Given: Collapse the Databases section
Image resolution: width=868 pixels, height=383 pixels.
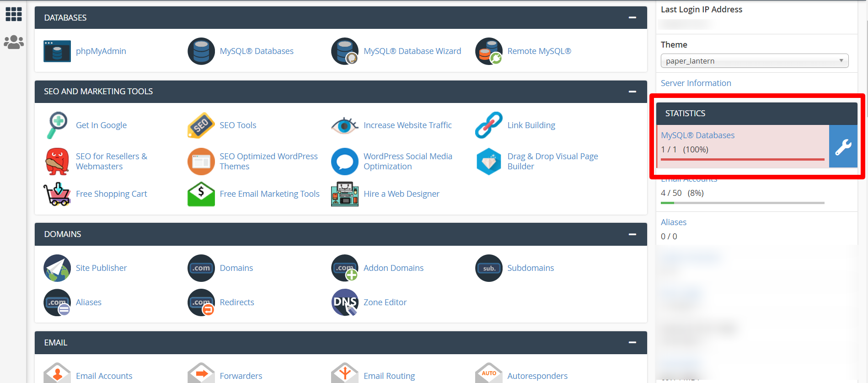Looking at the screenshot, I should [632, 18].
